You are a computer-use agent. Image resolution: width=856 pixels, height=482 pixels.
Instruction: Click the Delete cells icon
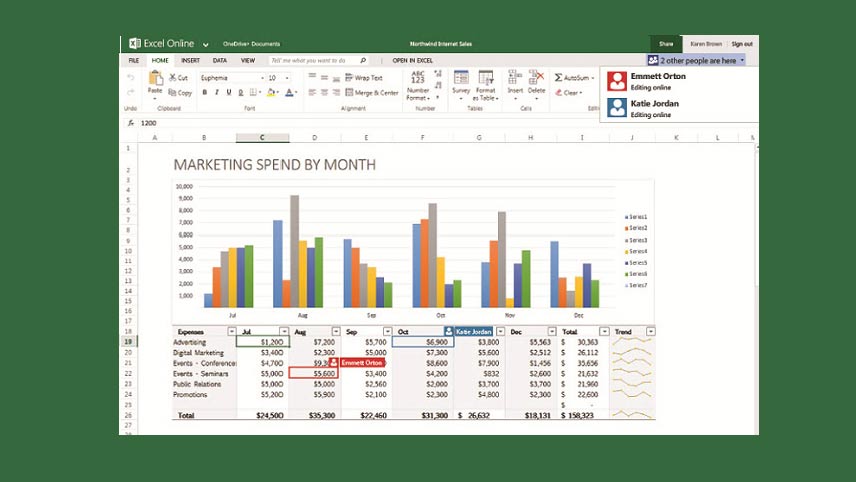[x=537, y=78]
